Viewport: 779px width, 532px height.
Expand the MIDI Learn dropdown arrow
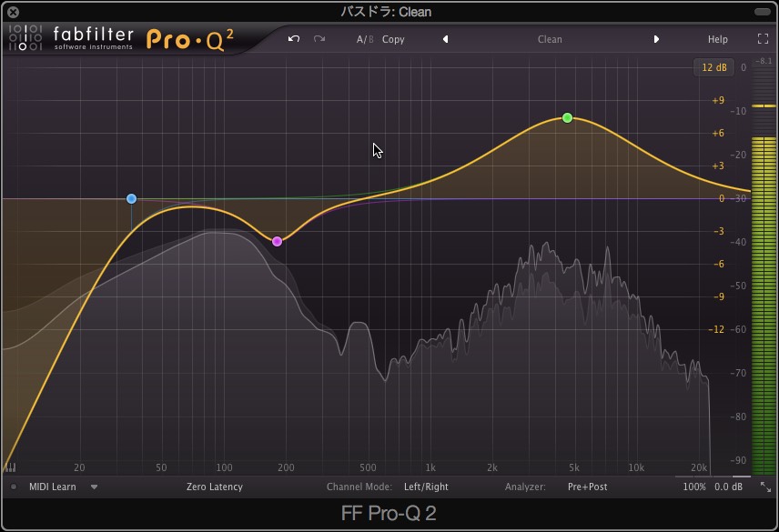click(94, 487)
